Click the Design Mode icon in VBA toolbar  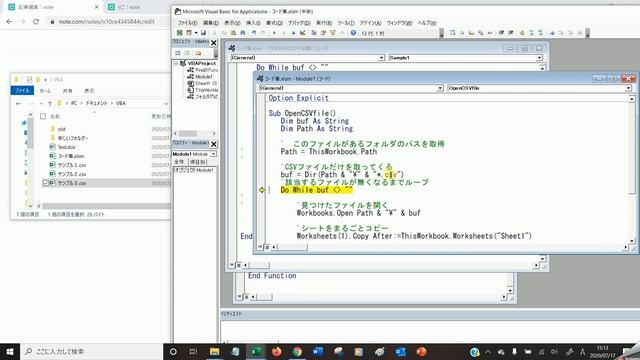click(303, 33)
